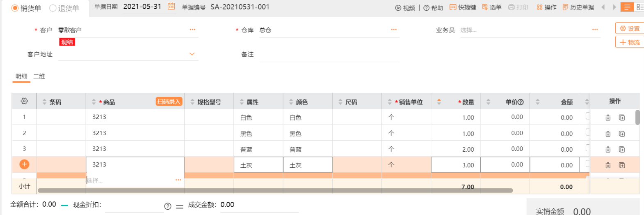
Task: Click 土灰 attribute cell
Action: pyautogui.click(x=258, y=165)
